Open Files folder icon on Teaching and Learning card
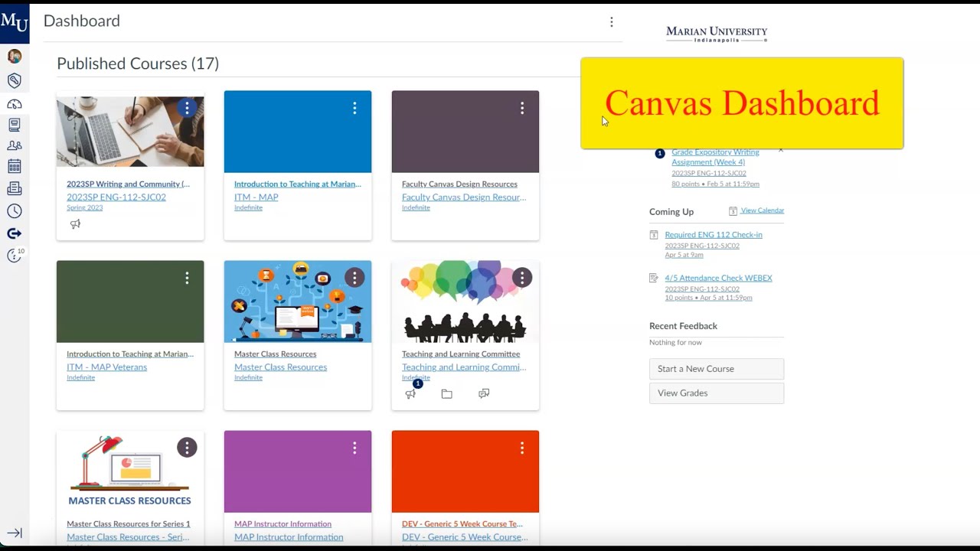 tap(447, 394)
